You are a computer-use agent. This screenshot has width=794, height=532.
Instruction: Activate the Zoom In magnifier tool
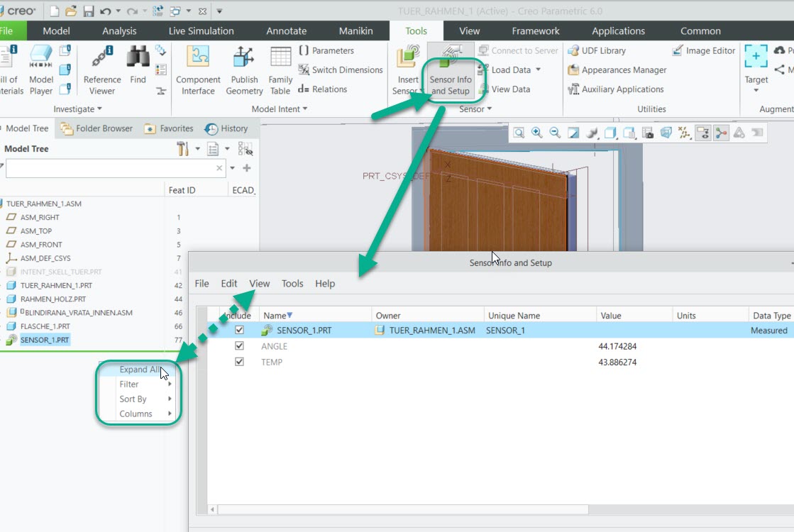pyautogui.click(x=536, y=132)
